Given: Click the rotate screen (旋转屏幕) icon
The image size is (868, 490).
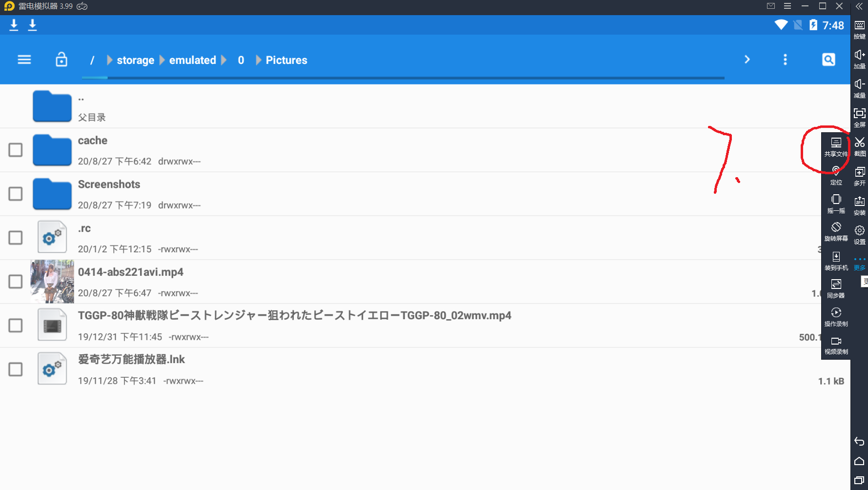Looking at the screenshot, I should (x=836, y=231).
